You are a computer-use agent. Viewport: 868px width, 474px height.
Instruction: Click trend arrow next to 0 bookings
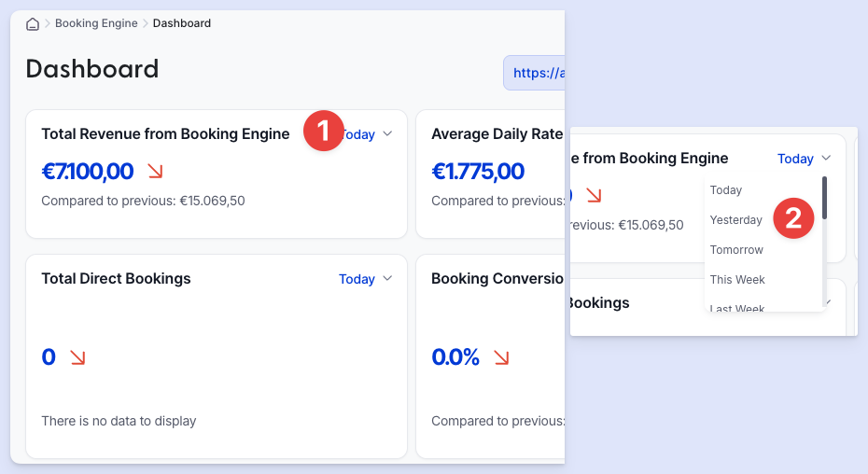coord(77,357)
